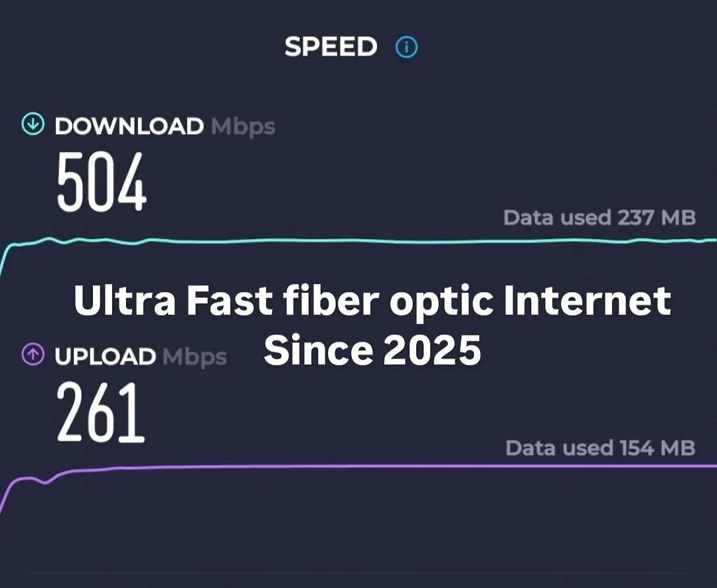Viewport: 717px width, 588px height.
Task: Click the teal download arrow icon
Action: coord(33,124)
